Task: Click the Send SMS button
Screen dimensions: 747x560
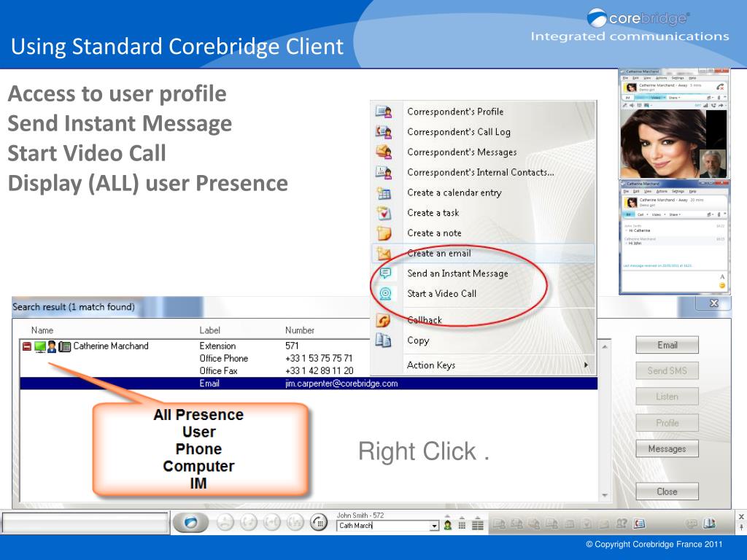Action: (667, 371)
